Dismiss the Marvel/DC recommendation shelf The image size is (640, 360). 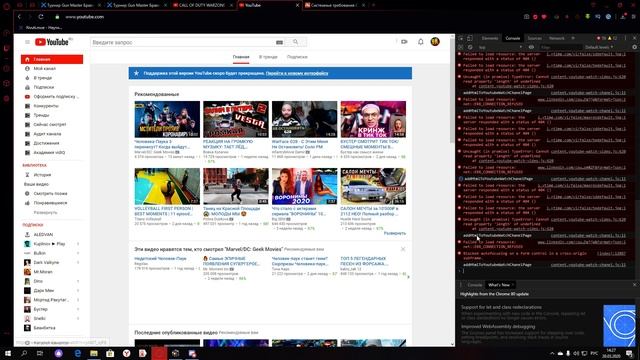(x=403, y=249)
